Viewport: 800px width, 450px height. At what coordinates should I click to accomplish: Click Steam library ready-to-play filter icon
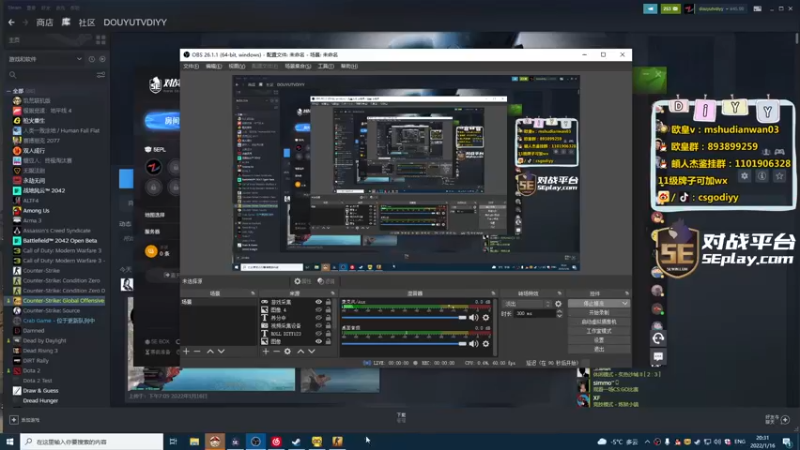103,59
